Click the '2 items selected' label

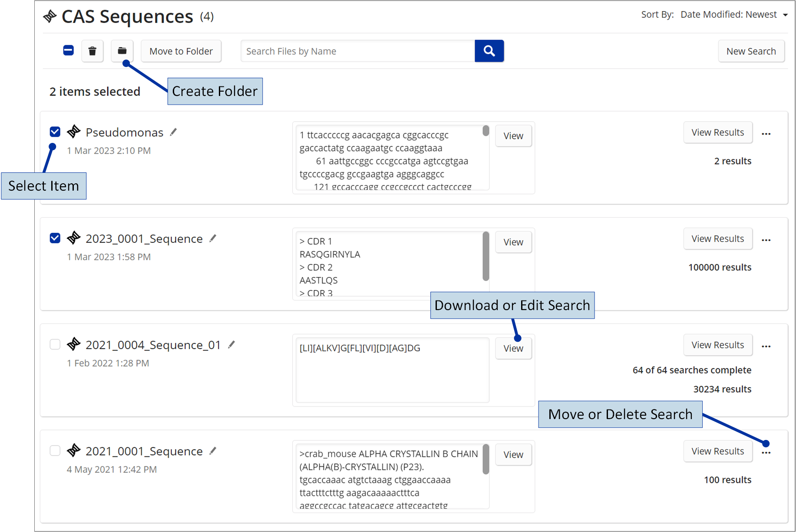95,92
